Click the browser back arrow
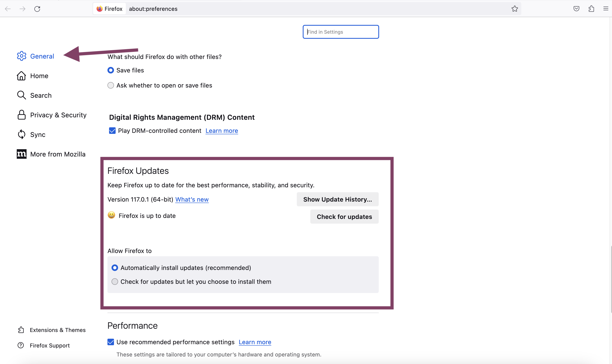The image size is (612, 364). pyautogui.click(x=8, y=9)
